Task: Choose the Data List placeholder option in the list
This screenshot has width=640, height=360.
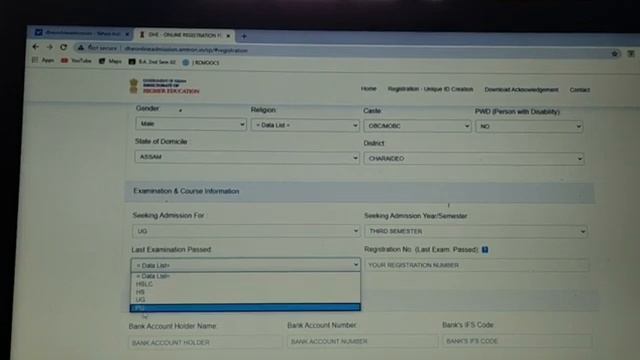Action: pos(245,276)
